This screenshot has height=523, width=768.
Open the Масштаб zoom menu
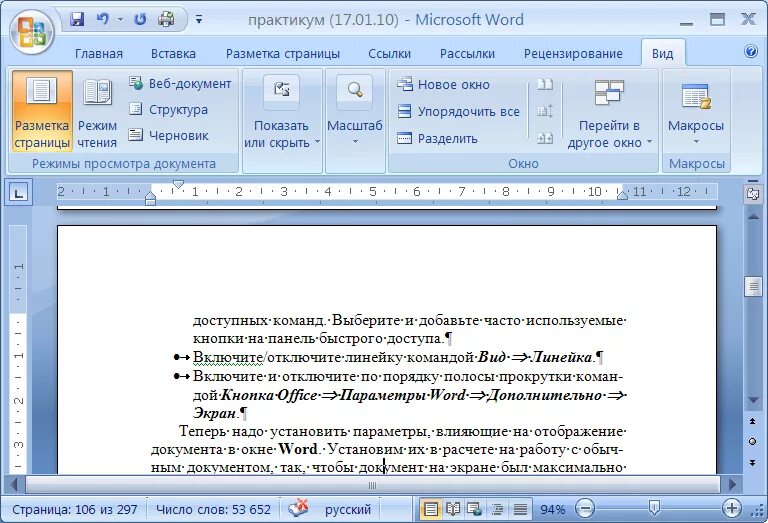354,112
